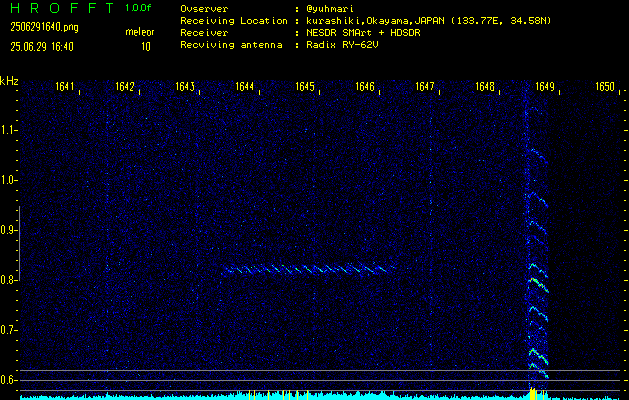629x400 pixels.
Task: Click the Receiver field label
Action: (x=204, y=33)
